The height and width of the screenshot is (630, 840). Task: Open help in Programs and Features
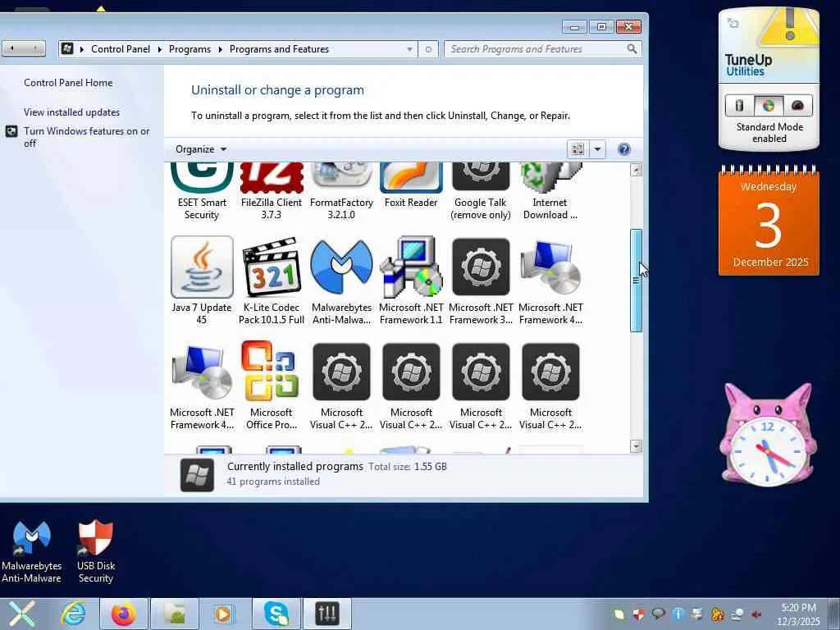(x=623, y=149)
